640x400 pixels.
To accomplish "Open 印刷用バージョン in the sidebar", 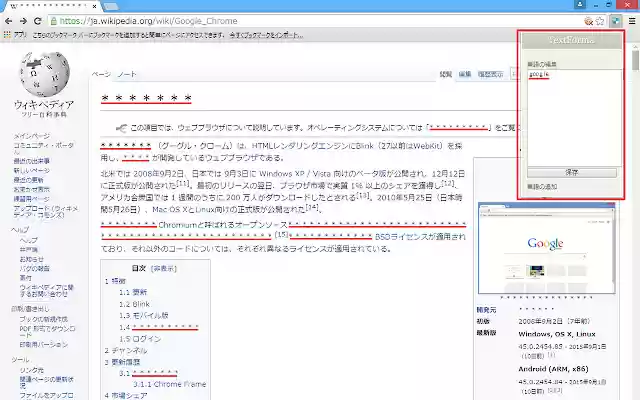I will tap(43, 344).
